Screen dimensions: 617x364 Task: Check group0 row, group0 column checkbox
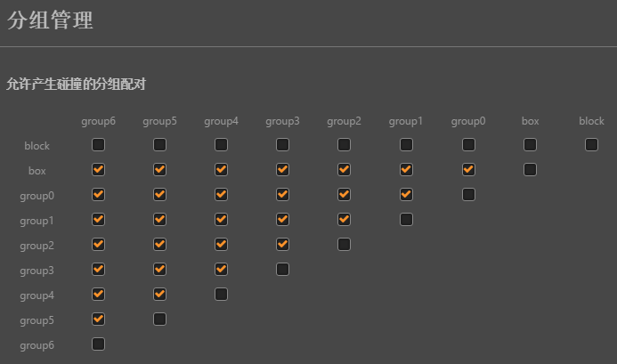pyautogui.click(x=468, y=194)
